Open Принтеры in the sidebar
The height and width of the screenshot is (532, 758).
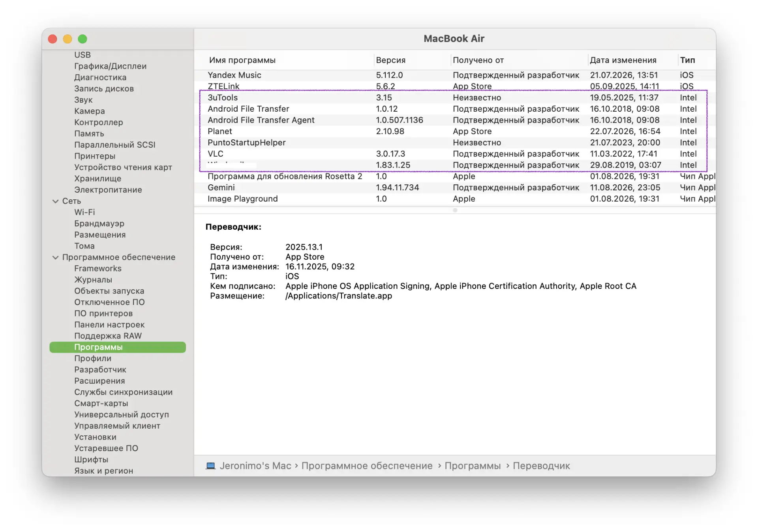coord(95,156)
